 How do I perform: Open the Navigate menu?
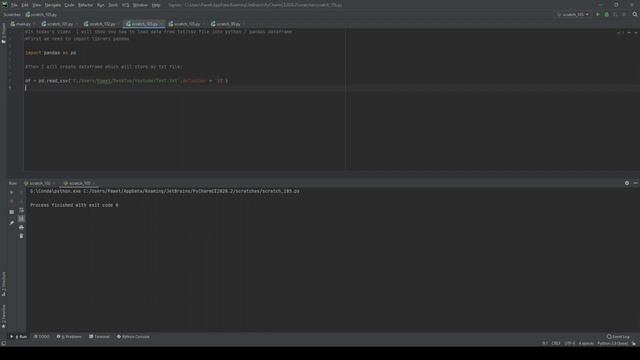53,5
